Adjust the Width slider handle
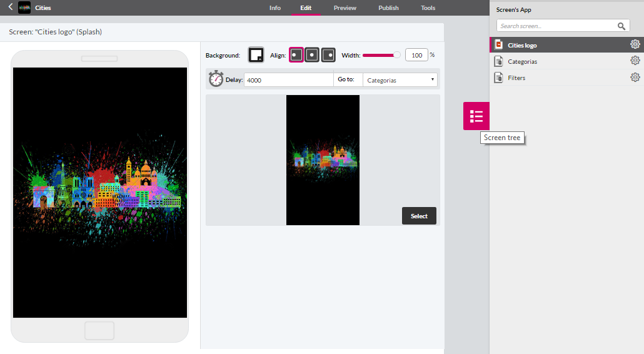The image size is (644, 354). point(397,55)
